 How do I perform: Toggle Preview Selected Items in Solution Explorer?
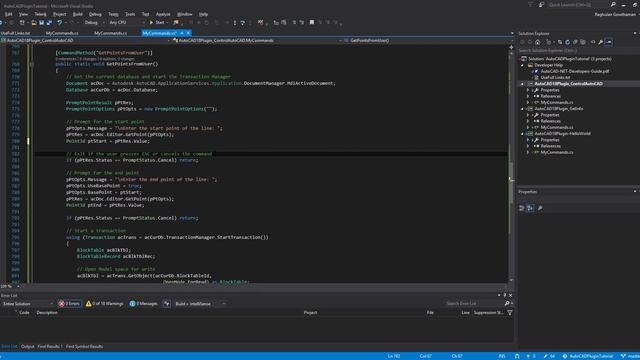tap(609, 42)
